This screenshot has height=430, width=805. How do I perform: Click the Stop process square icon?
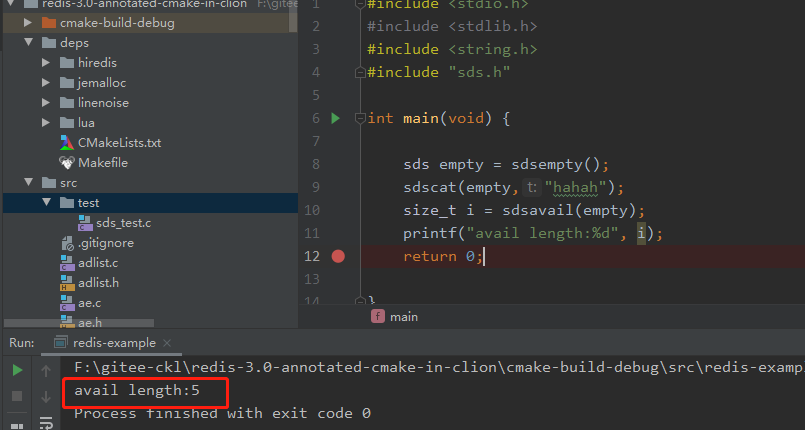click(17, 396)
